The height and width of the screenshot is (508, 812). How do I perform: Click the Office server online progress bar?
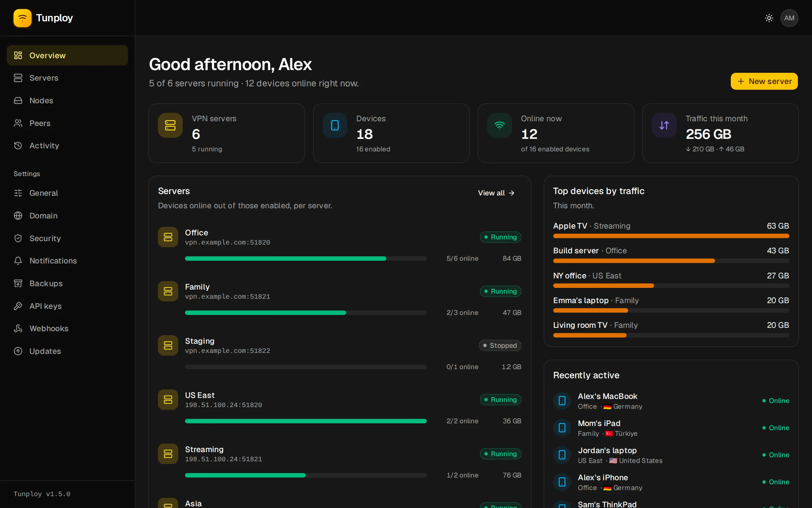pyautogui.click(x=306, y=258)
